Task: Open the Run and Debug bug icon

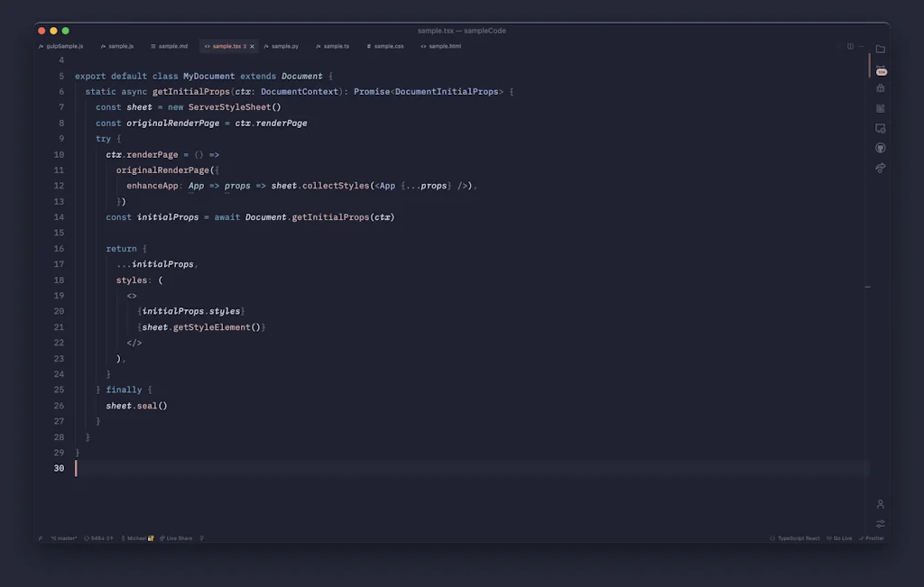Action: [881, 88]
